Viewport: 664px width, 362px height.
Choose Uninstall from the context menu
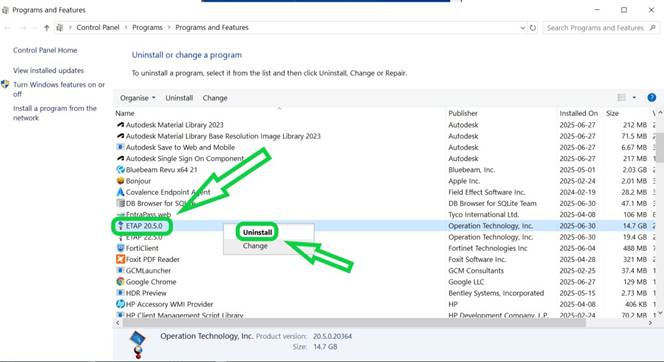click(x=257, y=232)
